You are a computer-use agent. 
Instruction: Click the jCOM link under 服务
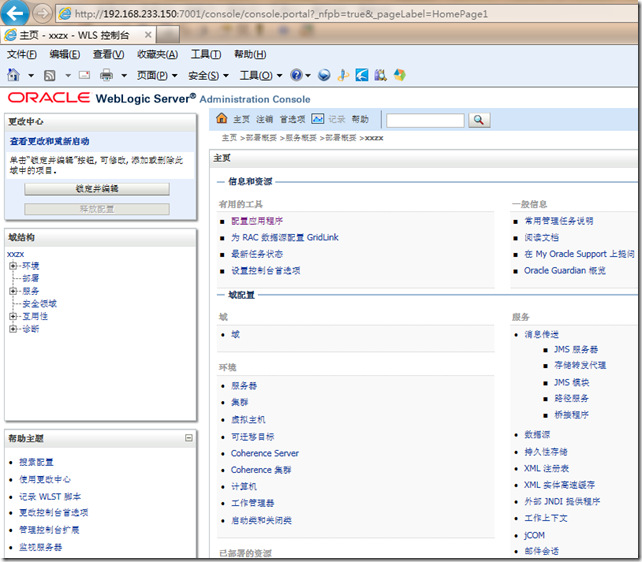534,535
